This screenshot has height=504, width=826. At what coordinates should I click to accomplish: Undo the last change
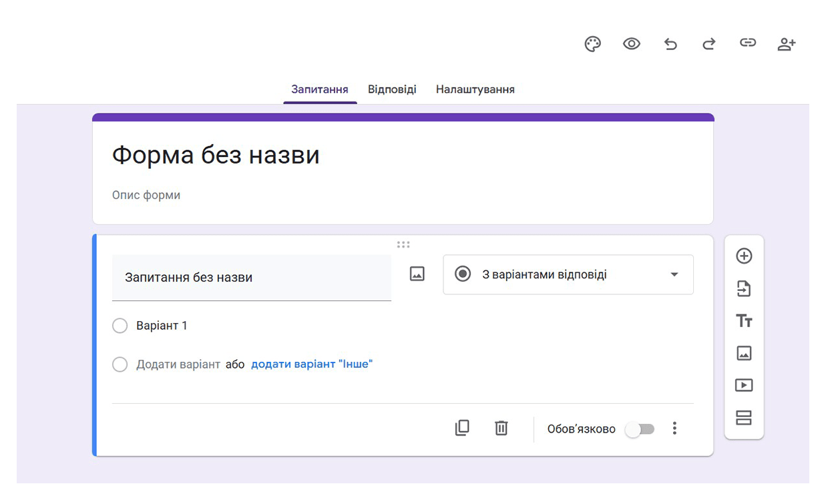[670, 43]
